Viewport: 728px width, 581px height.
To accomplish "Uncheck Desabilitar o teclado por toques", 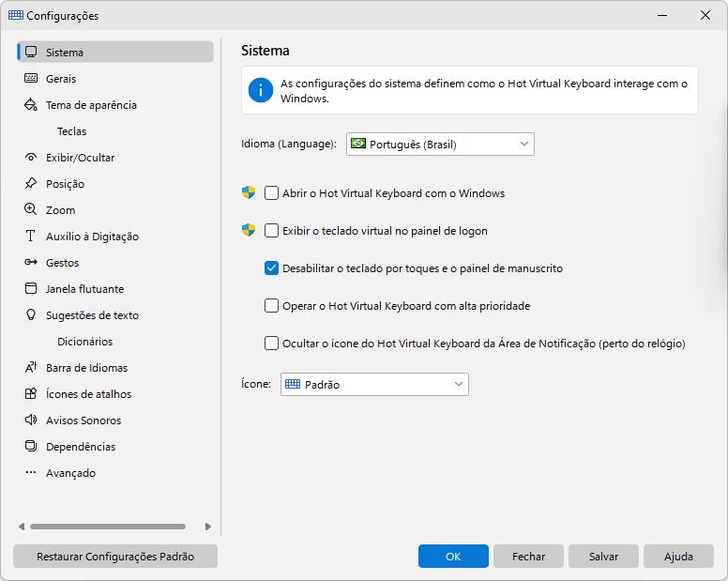I will tap(271, 268).
